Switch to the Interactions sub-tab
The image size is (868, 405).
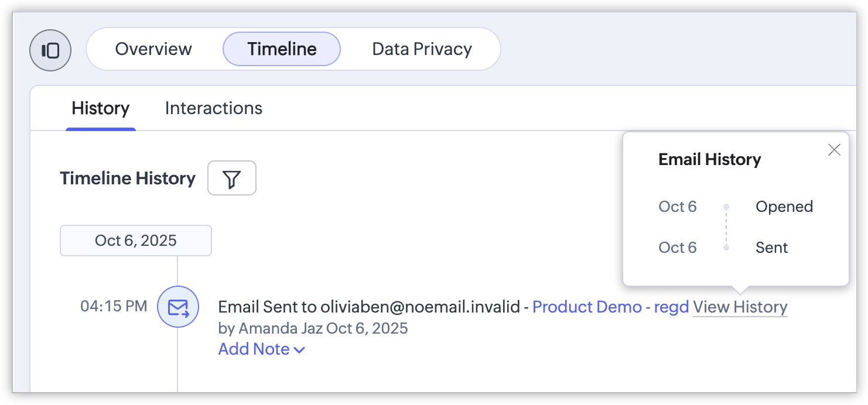(x=214, y=108)
